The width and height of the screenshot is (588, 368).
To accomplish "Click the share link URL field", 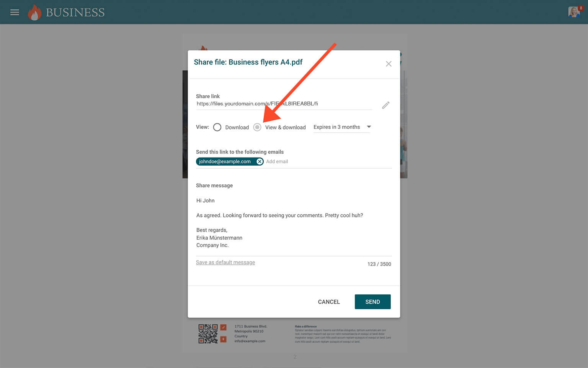I will click(283, 104).
